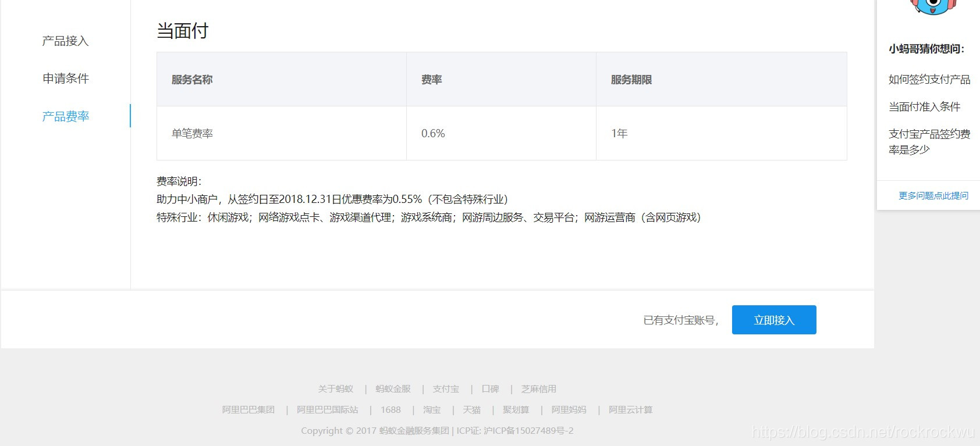This screenshot has height=446, width=980.
Task: Click the 当面付 page heading
Action: coord(183,31)
